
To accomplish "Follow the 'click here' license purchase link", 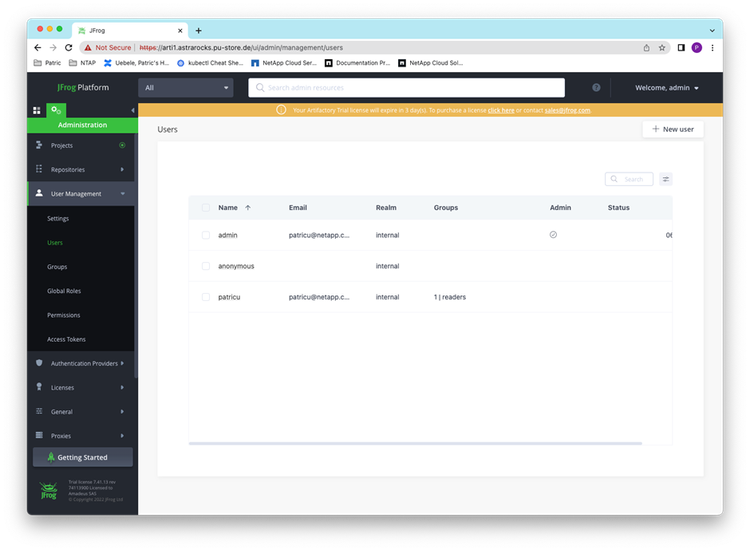I will (x=501, y=110).
